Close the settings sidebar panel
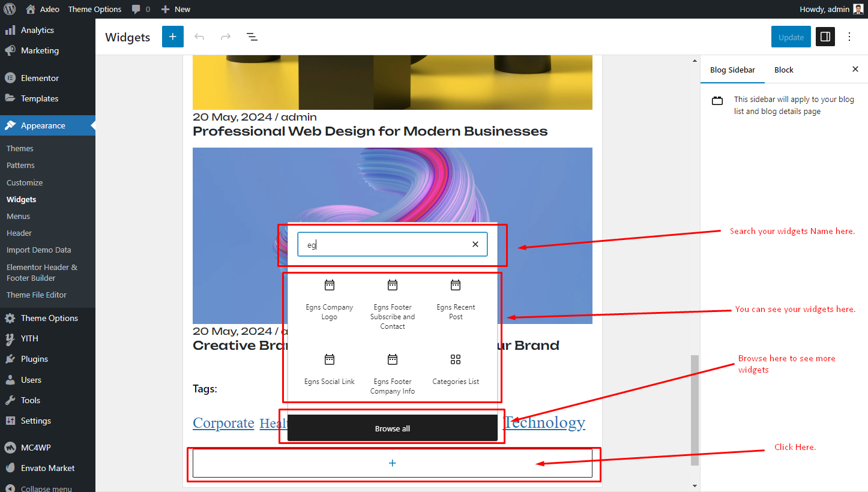 coord(855,70)
